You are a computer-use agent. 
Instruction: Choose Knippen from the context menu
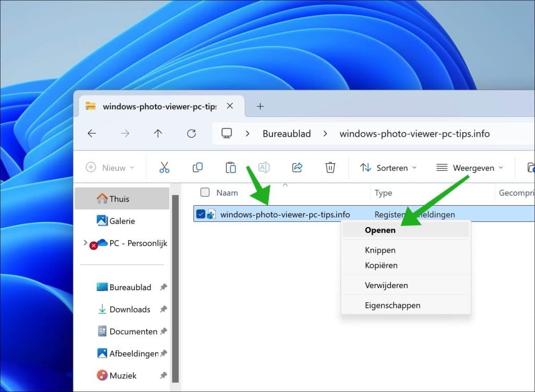coord(405,250)
